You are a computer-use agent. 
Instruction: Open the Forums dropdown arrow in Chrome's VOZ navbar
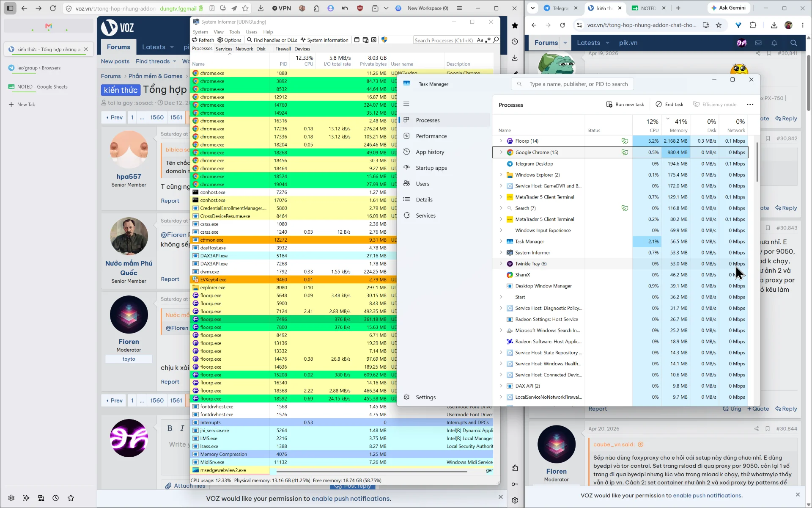[x=565, y=43]
